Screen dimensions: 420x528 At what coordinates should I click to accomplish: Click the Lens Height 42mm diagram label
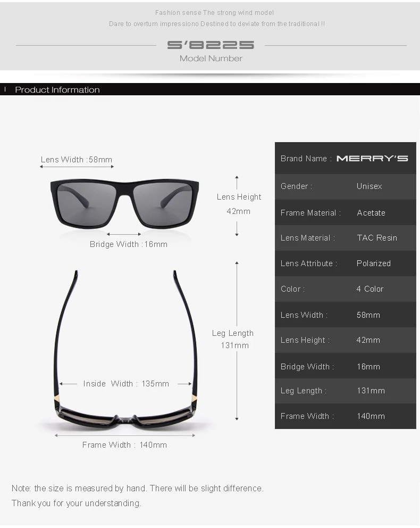click(239, 204)
